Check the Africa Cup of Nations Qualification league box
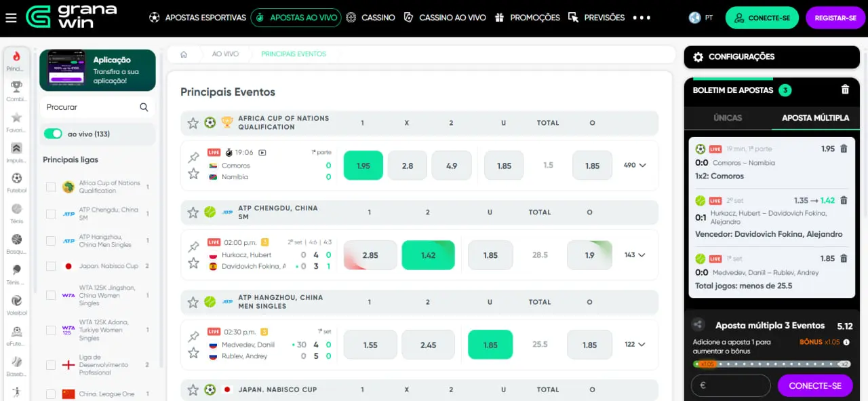 [51, 187]
